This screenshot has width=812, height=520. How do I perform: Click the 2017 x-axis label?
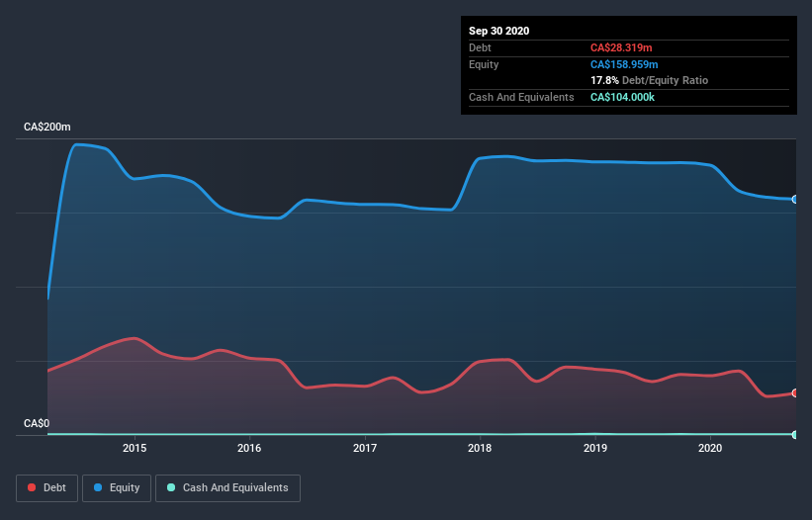[x=365, y=448]
